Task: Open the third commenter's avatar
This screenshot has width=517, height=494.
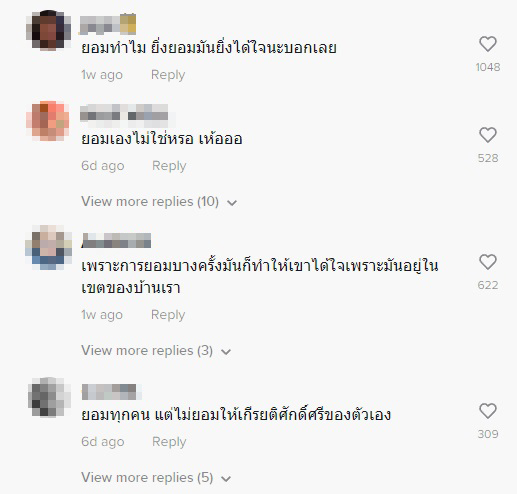Action: (49, 247)
